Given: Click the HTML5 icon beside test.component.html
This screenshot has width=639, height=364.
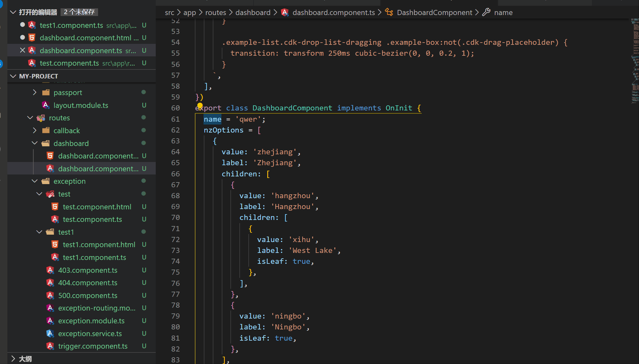Looking at the screenshot, I should [x=55, y=207].
